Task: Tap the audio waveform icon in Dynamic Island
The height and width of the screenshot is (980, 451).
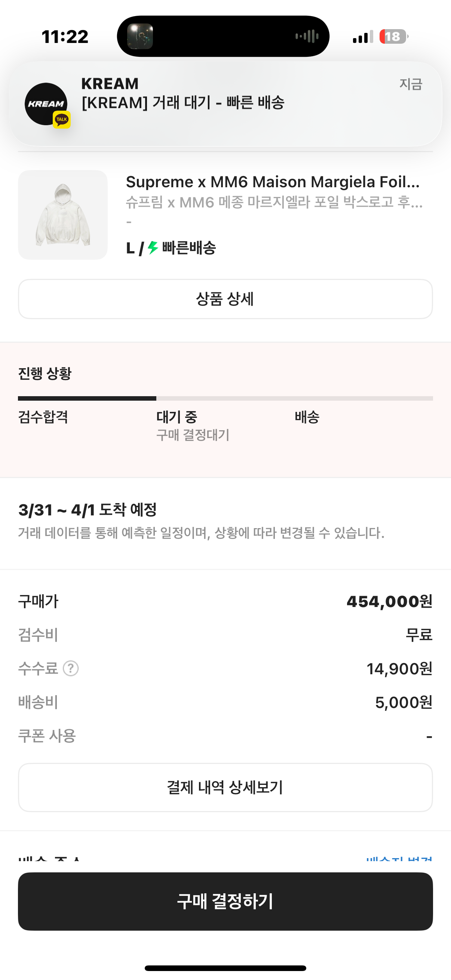Action: tap(307, 37)
